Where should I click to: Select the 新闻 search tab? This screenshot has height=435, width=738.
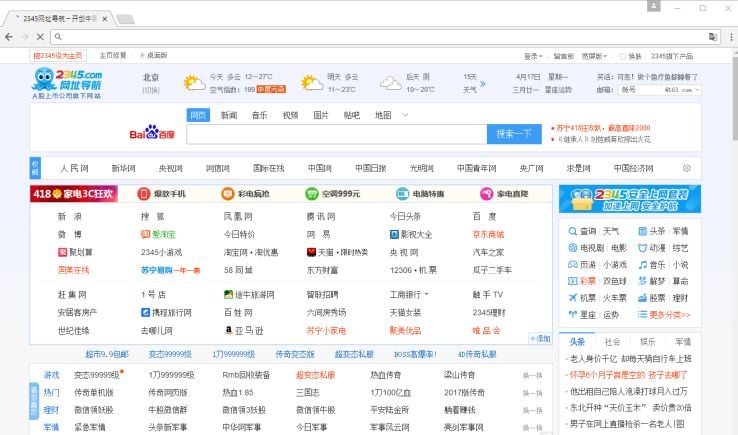[229, 115]
